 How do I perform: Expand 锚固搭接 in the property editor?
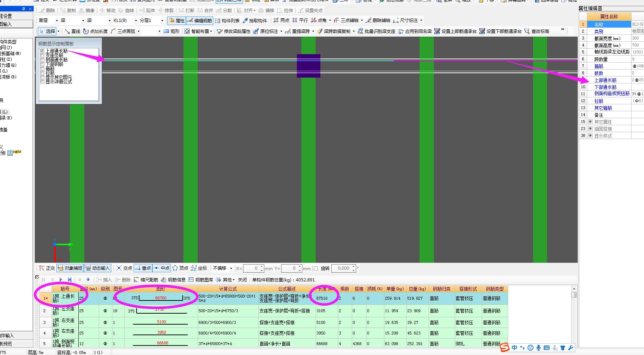pos(590,129)
